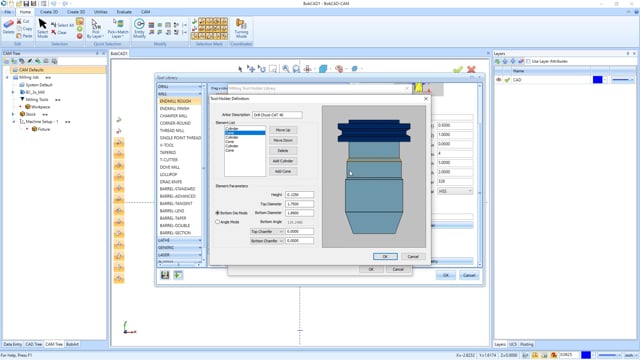Select the Angle Mode radio button
The height and width of the screenshot is (360, 640).
click(x=218, y=222)
